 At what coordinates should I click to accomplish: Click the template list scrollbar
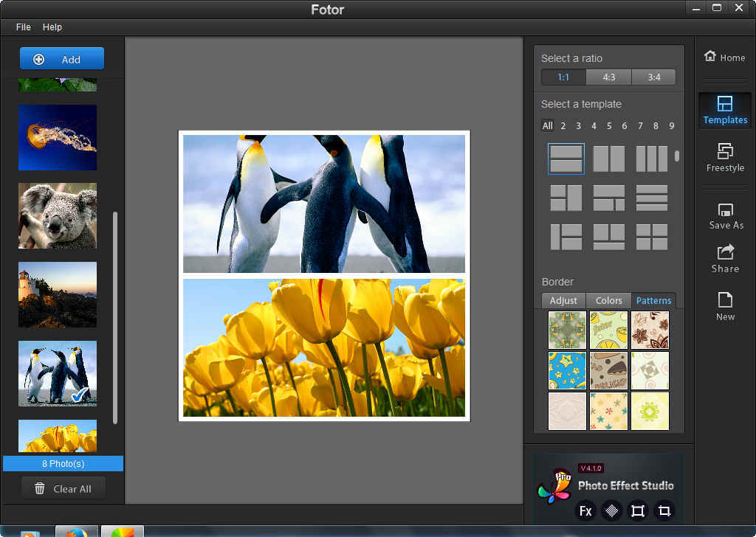[677, 156]
